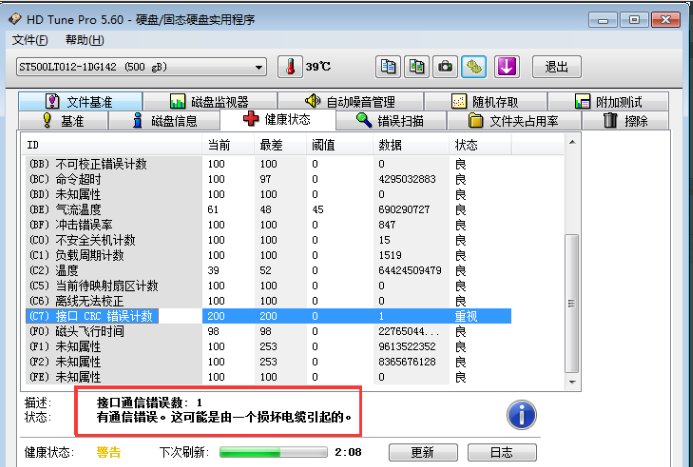Switch to the 随机存取 tab

pos(486,102)
